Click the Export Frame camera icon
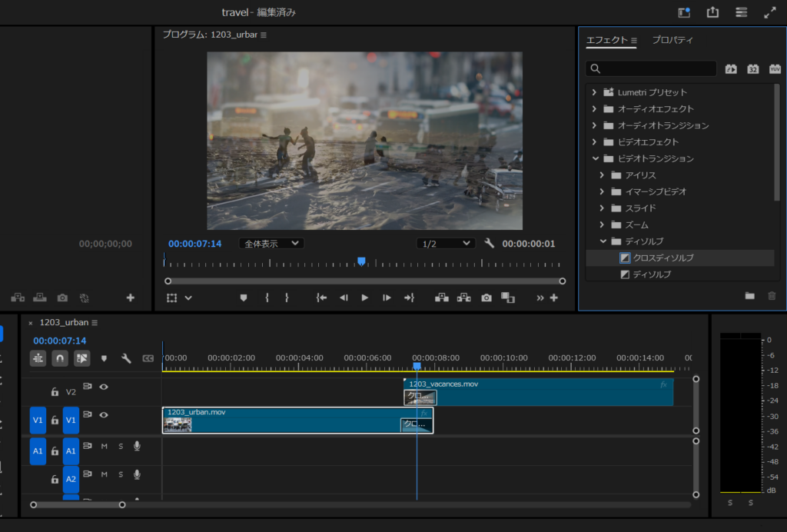Screen dimensions: 787x532 (x=486, y=298)
